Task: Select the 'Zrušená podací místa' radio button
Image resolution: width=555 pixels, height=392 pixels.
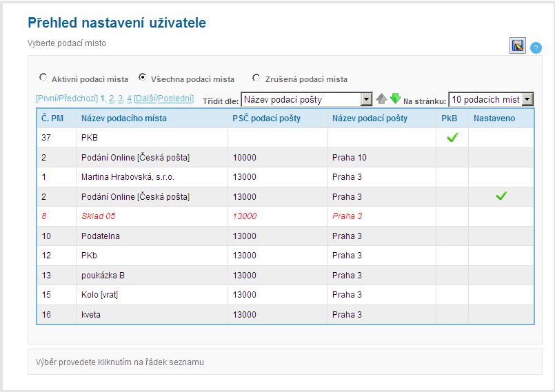Action: [256, 78]
